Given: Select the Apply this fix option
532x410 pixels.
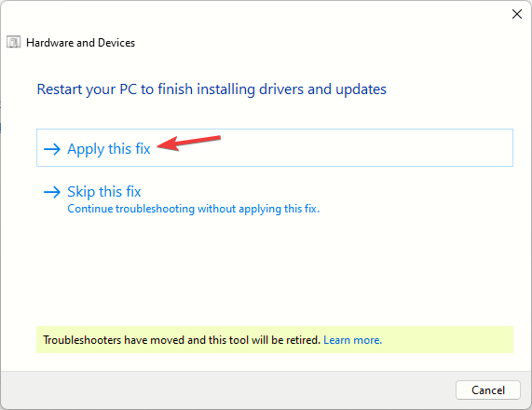Looking at the screenshot, I should 275,147.
